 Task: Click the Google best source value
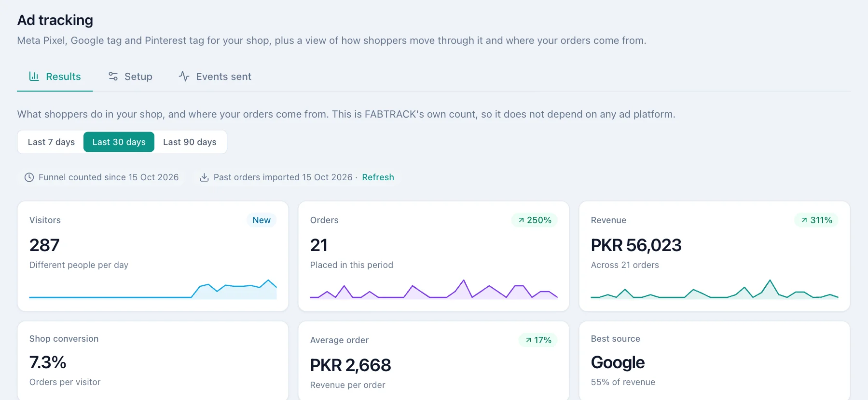pyautogui.click(x=618, y=362)
